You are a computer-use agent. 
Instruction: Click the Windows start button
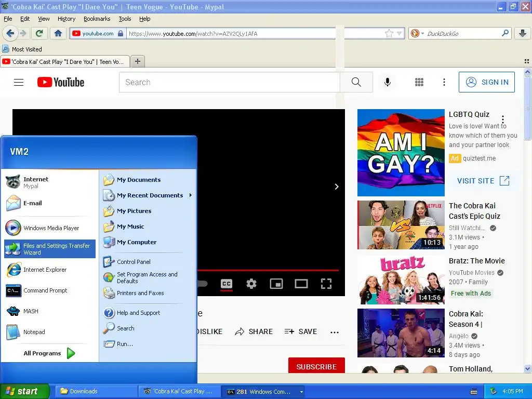coord(24,392)
